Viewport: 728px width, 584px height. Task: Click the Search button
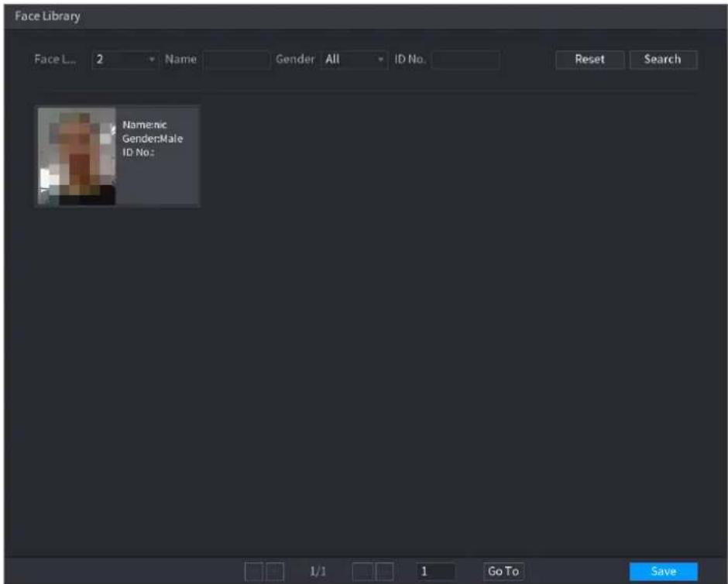click(663, 60)
